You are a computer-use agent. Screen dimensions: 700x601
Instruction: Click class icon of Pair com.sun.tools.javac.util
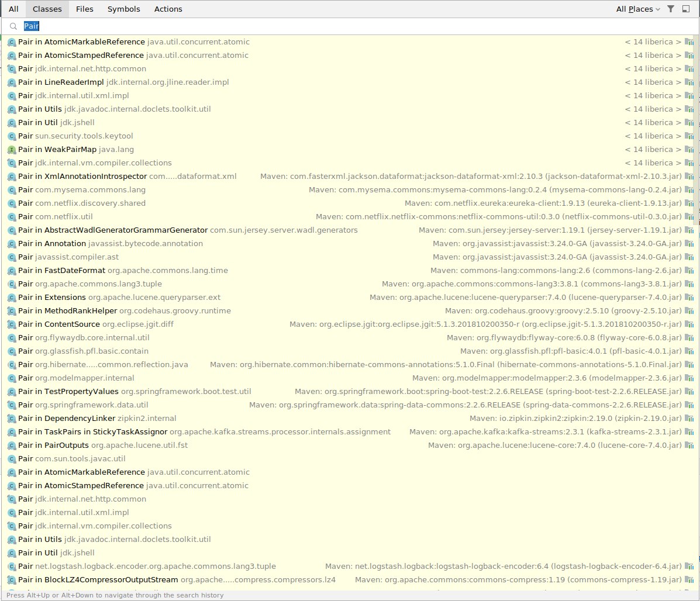tap(12, 459)
